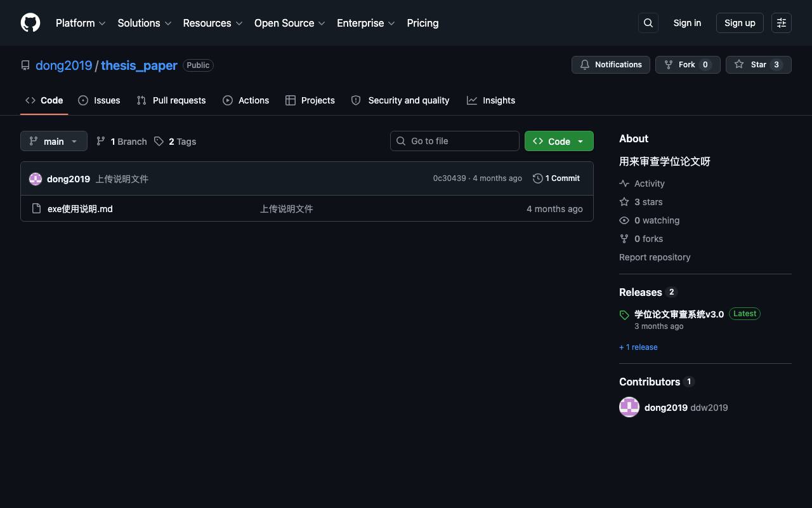Open the main branch selector dropdown
The width and height of the screenshot is (812, 508).
(x=54, y=141)
